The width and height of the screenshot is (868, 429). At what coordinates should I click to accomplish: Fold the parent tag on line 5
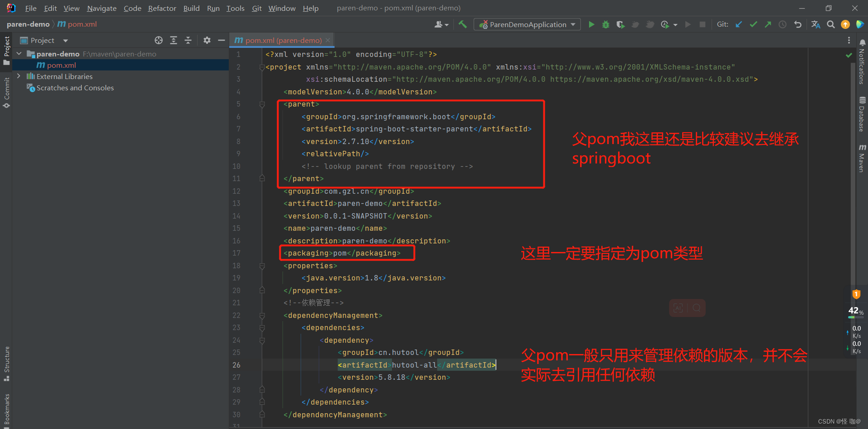pyautogui.click(x=262, y=104)
